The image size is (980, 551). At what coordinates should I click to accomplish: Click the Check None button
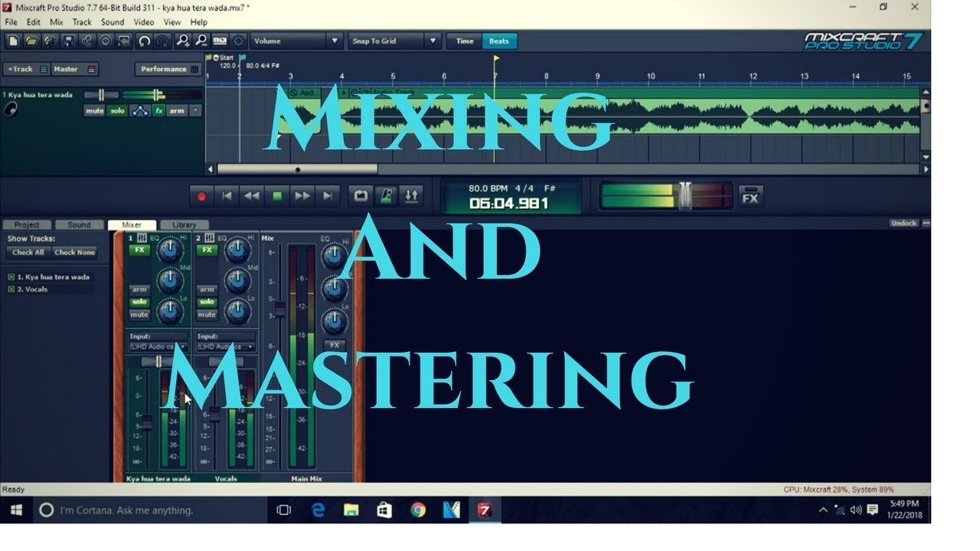point(74,253)
